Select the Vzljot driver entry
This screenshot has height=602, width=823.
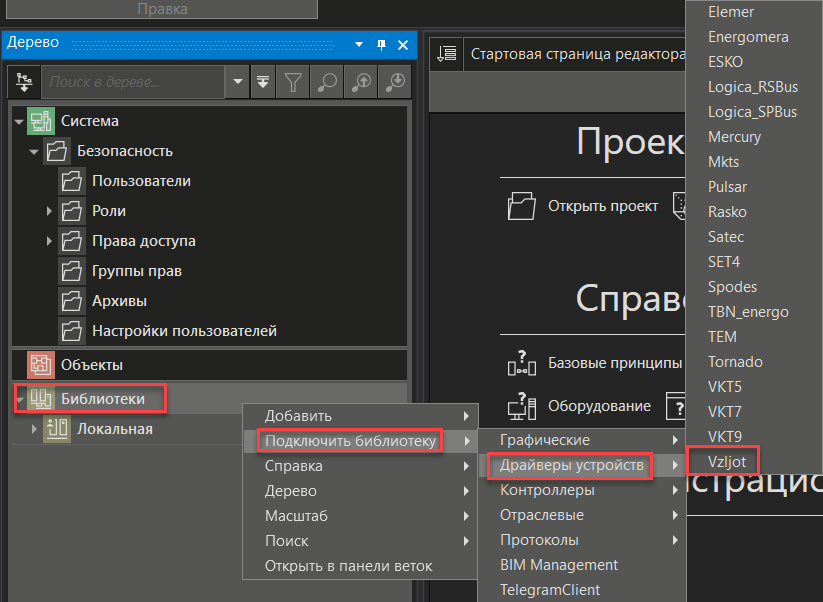tap(722, 461)
